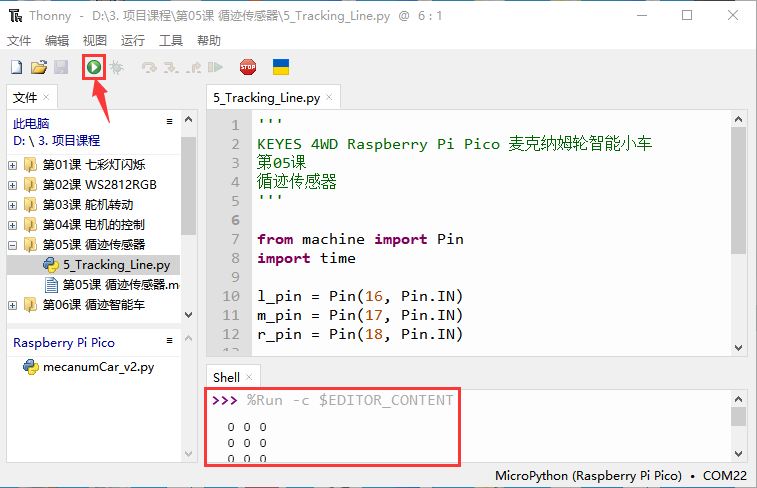Click the Shell scroll up arrow
Screen dimensions: 757x488
pyautogui.click(x=738, y=399)
